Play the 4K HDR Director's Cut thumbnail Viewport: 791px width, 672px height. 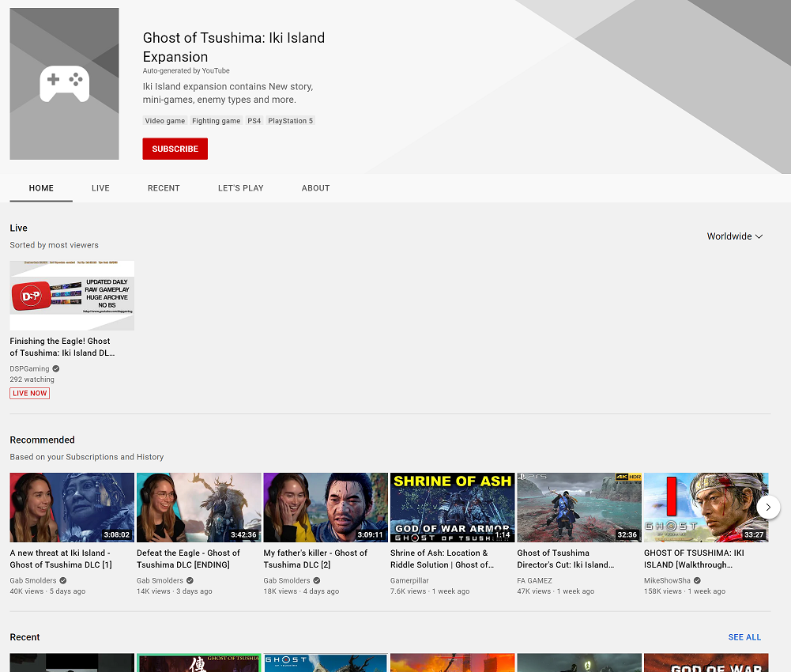(579, 508)
